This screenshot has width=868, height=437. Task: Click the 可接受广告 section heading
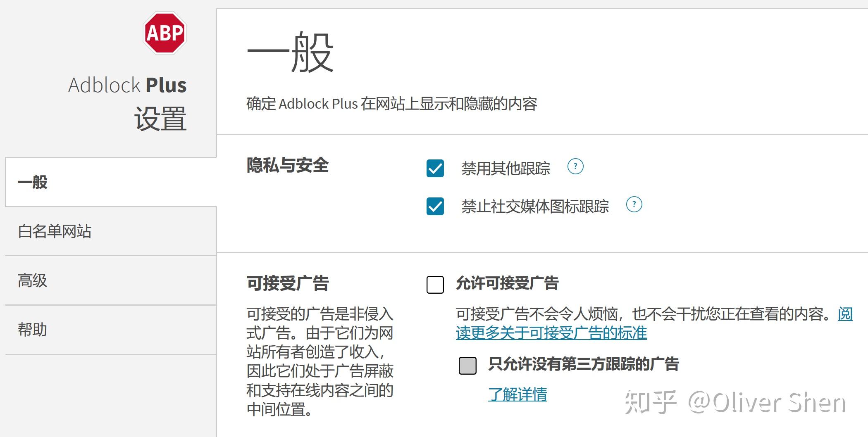[287, 283]
